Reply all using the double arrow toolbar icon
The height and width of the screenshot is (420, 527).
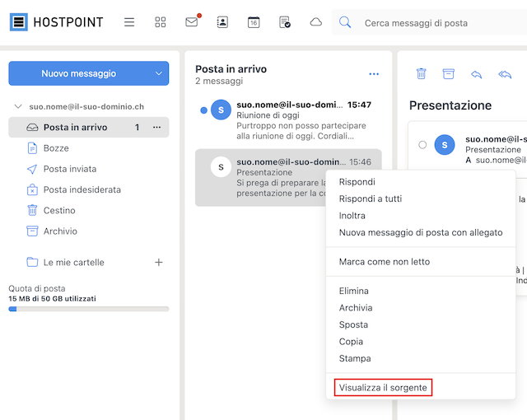tap(505, 74)
